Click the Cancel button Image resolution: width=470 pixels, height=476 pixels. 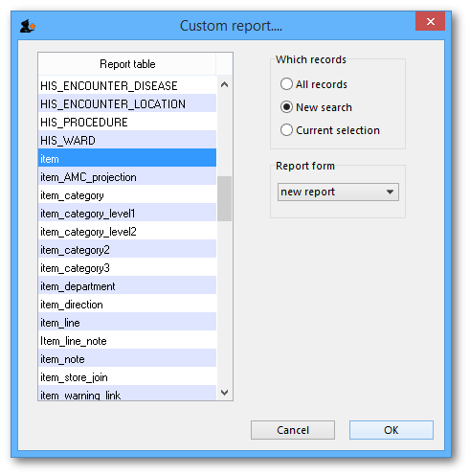pos(293,430)
